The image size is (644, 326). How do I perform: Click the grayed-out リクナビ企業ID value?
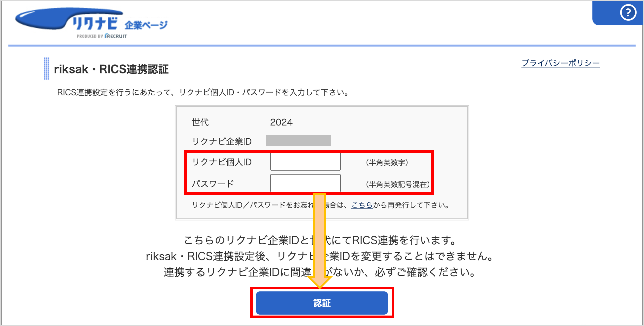tap(298, 141)
